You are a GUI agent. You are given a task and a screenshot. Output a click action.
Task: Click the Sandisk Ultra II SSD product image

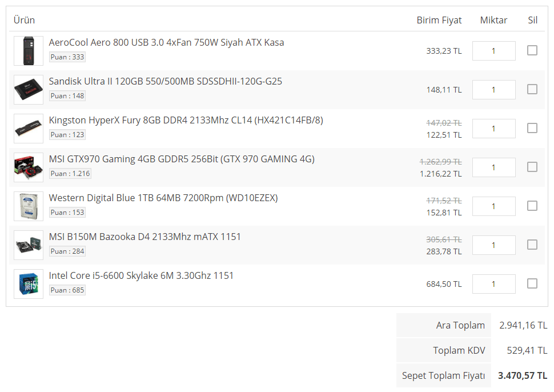pyautogui.click(x=29, y=90)
